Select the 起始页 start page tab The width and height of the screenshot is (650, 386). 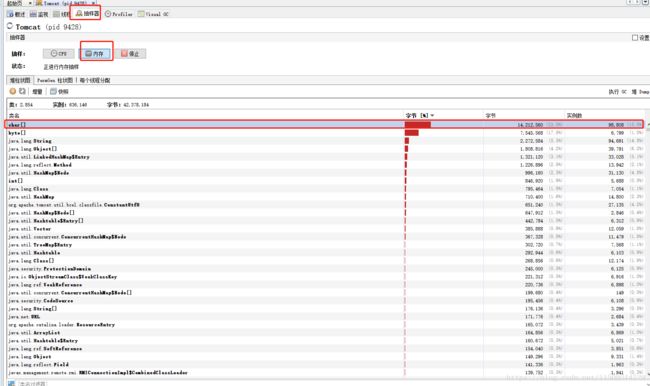point(14,3)
